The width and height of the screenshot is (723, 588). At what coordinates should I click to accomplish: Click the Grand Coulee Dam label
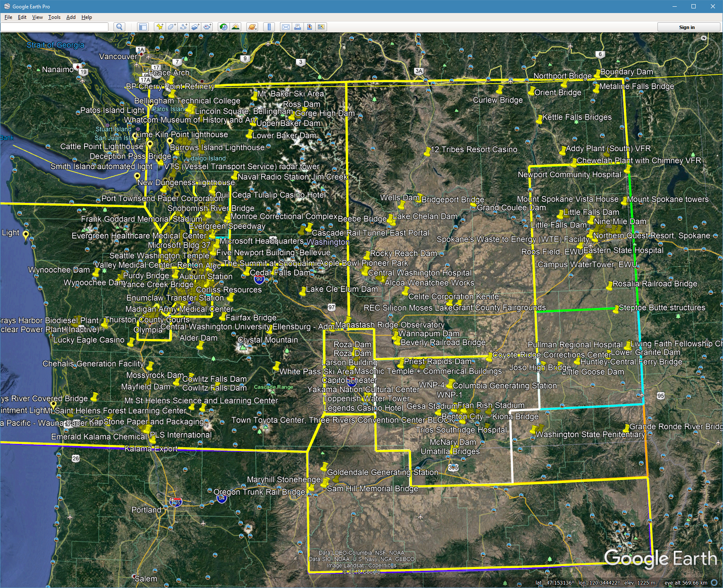click(511, 208)
